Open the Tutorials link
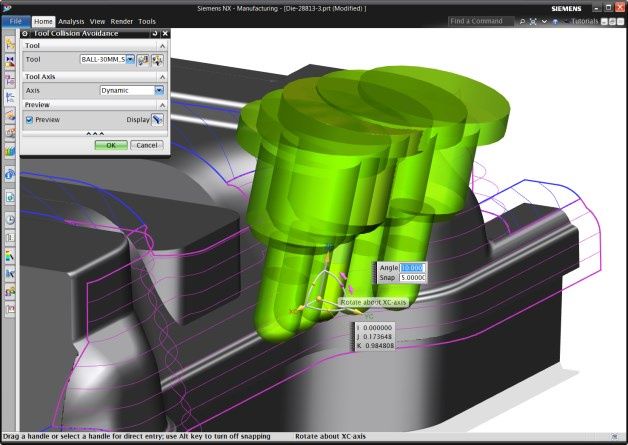Viewport: 628px width, 445px height. [584, 21]
